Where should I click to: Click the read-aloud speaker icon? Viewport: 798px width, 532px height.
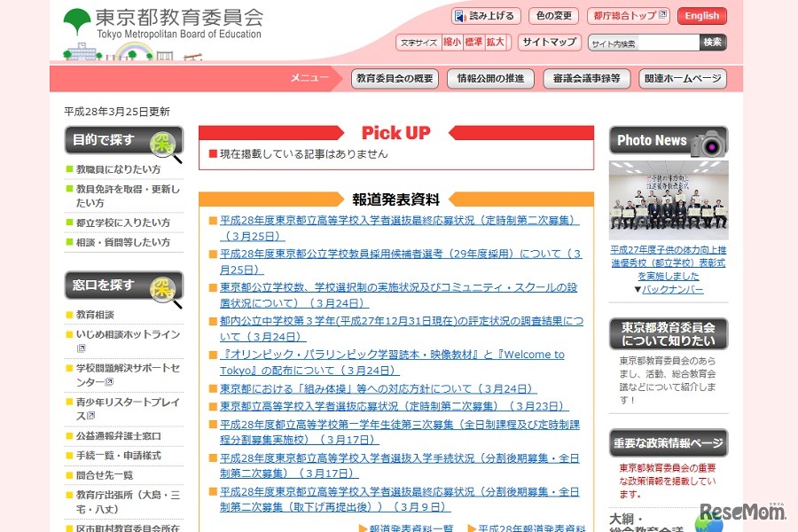point(458,15)
